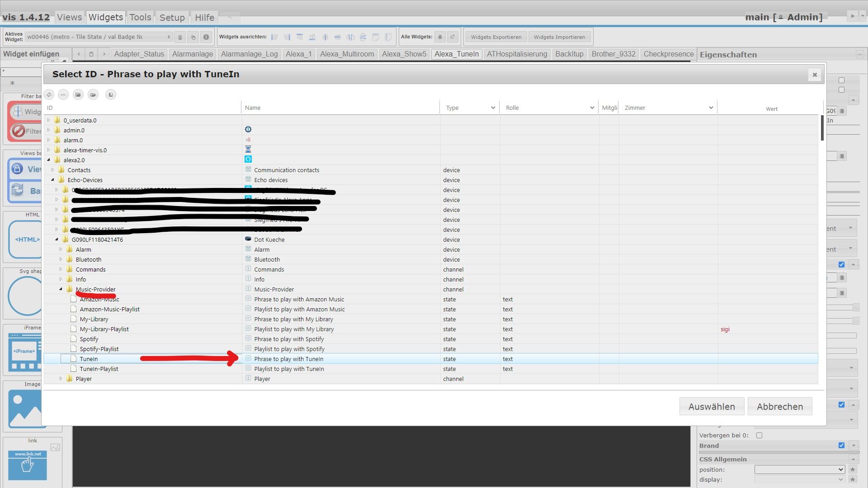This screenshot has width=868, height=488.
Task: Expand the Bluetooth folder arrow
Action: point(61,259)
